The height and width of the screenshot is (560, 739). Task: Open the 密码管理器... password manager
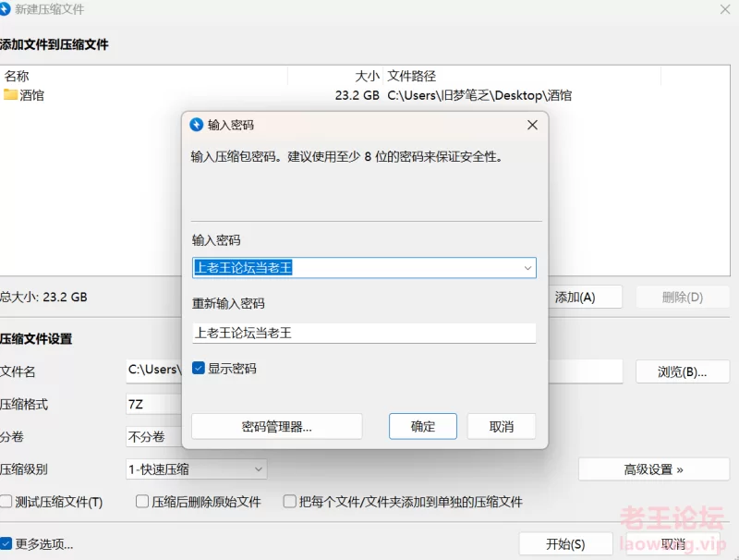click(276, 427)
